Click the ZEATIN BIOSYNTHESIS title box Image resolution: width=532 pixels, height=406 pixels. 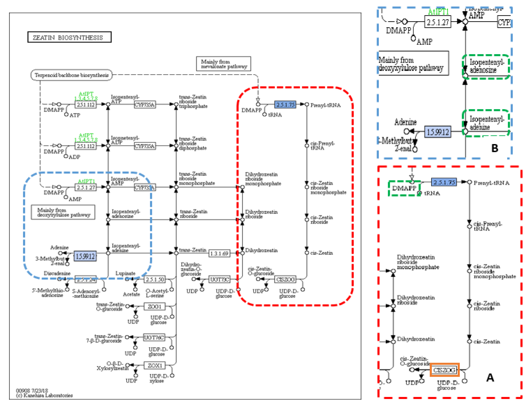(x=69, y=37)
